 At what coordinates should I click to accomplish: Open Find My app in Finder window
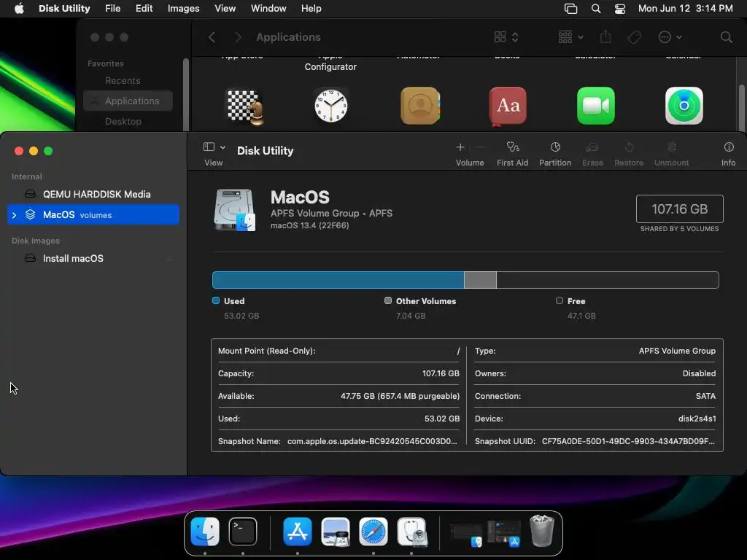684,106
